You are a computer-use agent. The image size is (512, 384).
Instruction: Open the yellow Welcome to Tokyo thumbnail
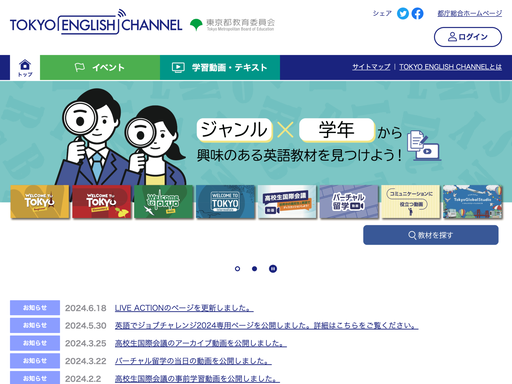(x=40, y=202)
